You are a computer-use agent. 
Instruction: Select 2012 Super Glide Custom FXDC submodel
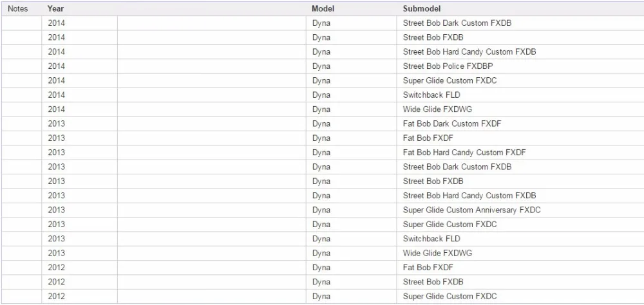point(450,296)
